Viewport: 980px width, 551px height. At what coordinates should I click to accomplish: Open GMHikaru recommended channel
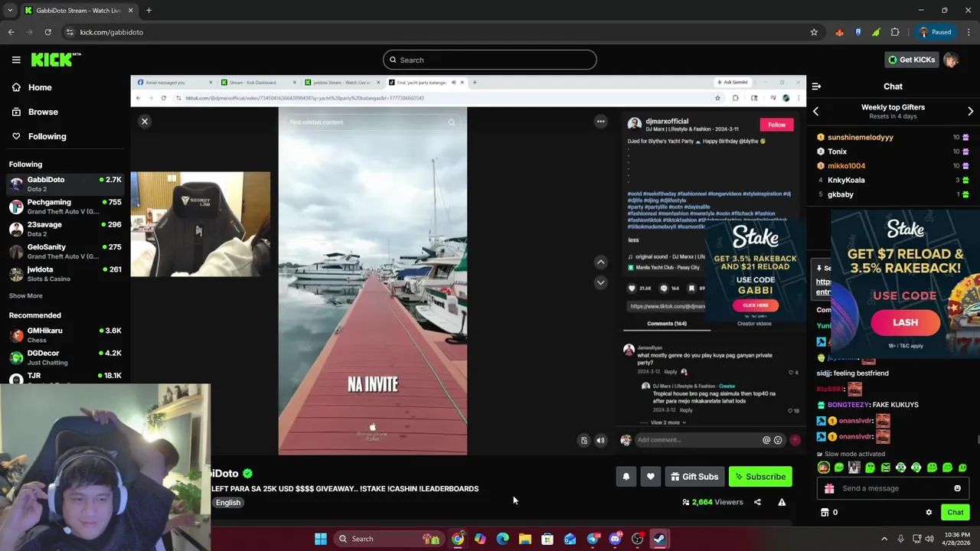[65, 334]
